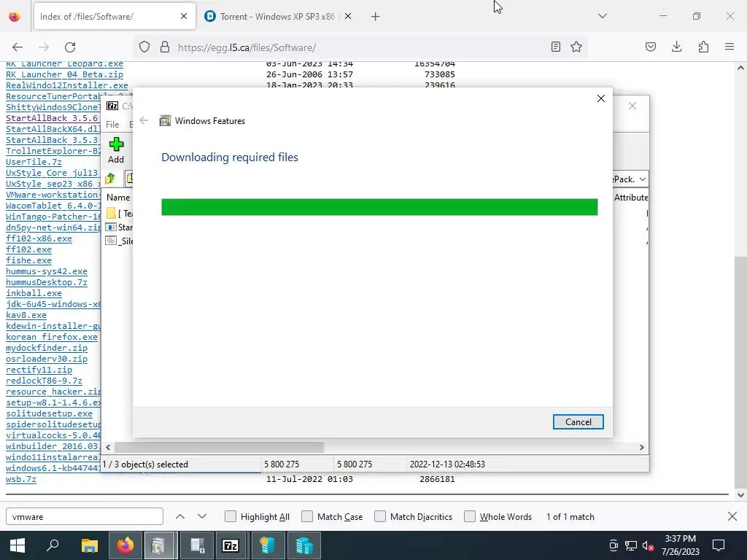747x560 pixels.
Task: Bookmark this page with the star icon
Action: 576,47
